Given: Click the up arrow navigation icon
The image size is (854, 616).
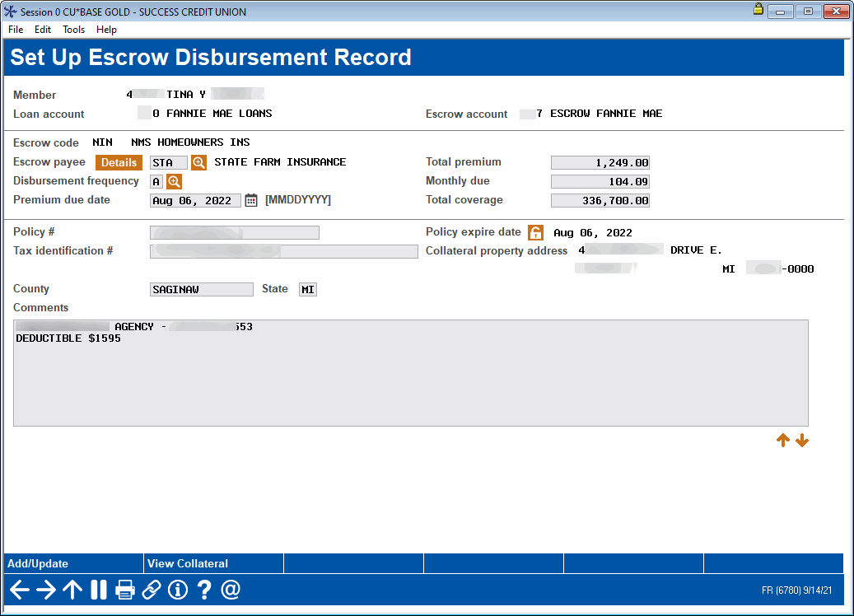Looking at the screenshot, I should pyautogui.click(x=72, y=590).
